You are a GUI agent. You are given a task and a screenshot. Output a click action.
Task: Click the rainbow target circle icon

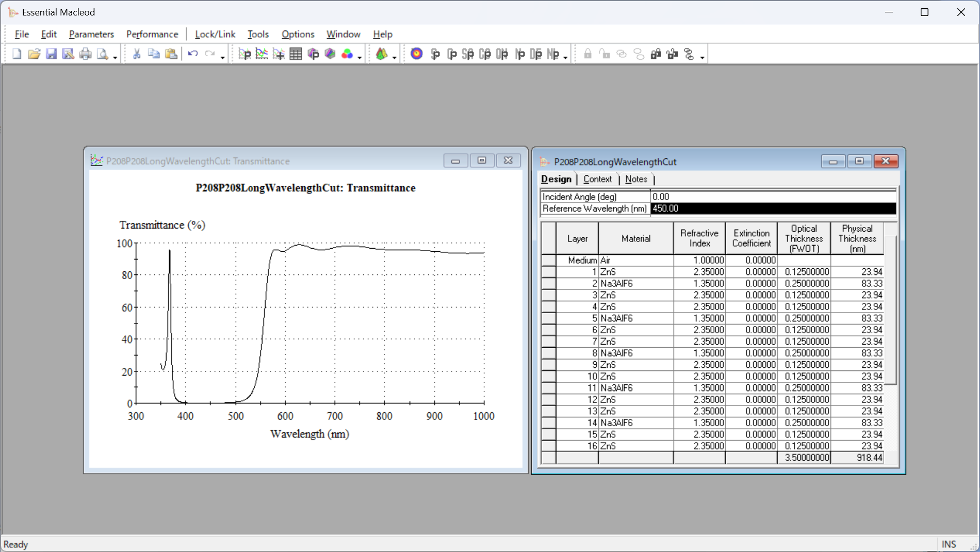[417, 54]
